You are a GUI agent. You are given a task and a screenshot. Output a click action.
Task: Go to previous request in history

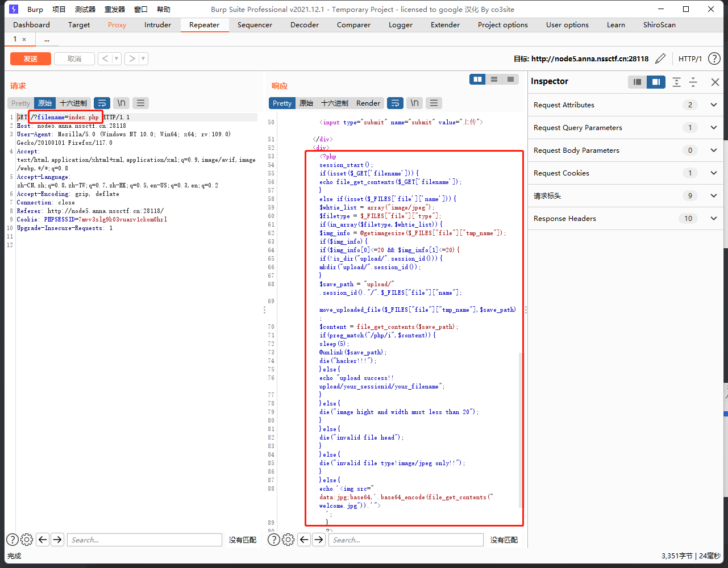[105, 59]
